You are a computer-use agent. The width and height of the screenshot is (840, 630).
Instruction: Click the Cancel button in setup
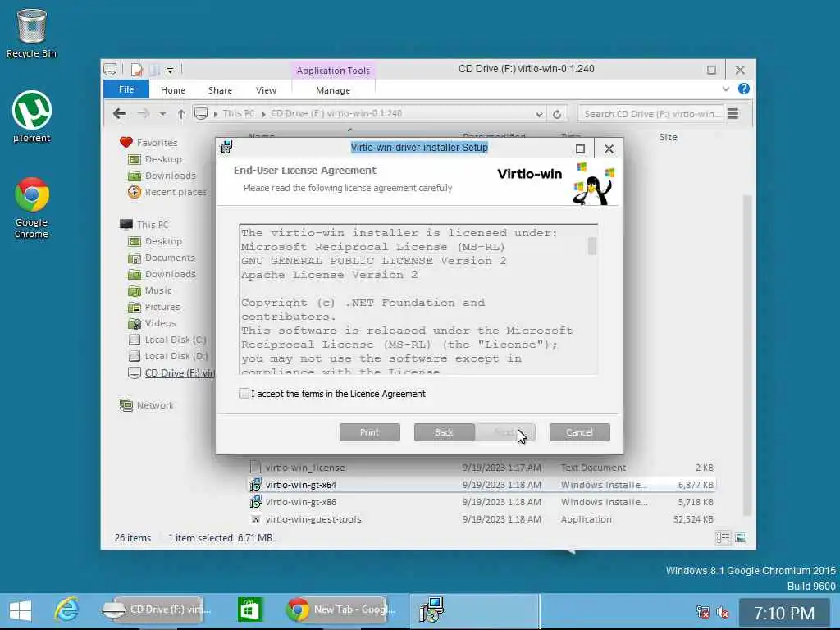[580, 432]
